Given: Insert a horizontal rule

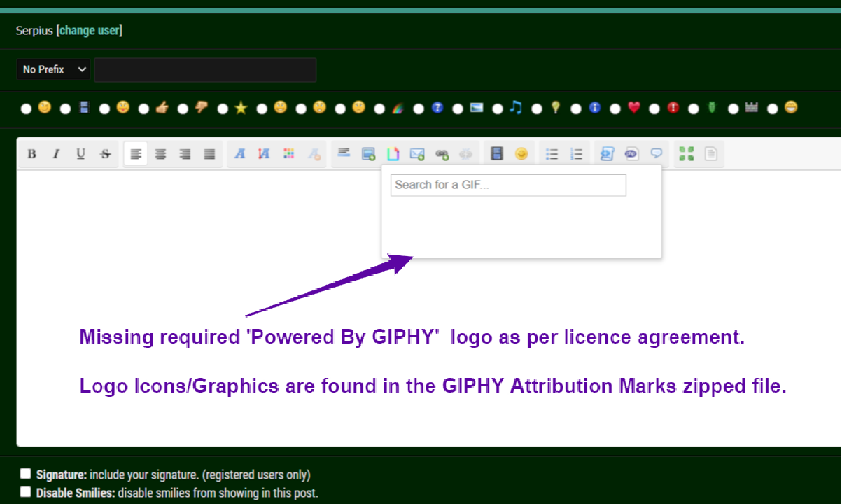Looking at the screenshot, I should (344, 154).
